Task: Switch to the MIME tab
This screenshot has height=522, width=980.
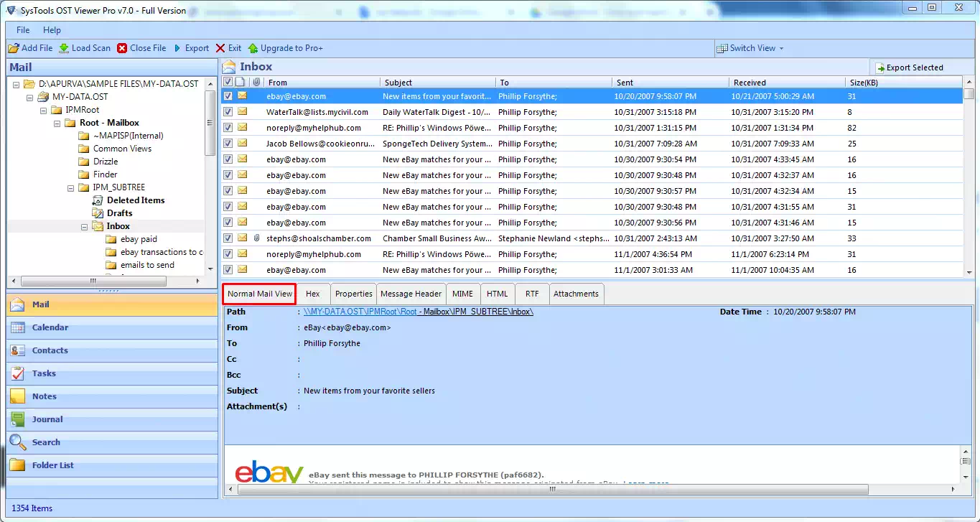Action: pyautogui.click(x=462, y=294)
